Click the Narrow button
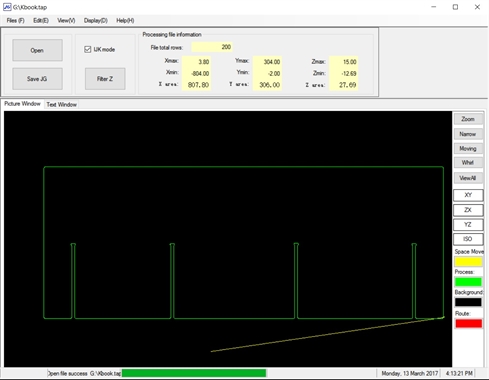Screen dimensions: 489x380 pyautogui.click(x=468, y=134)
